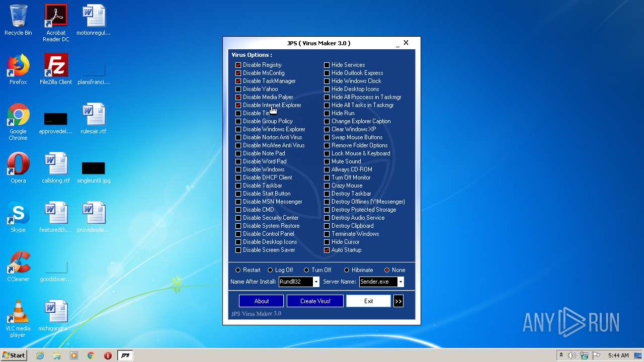Open Windows Media Player taskbar icon
The image size is (644, 362).
[74, 355]
